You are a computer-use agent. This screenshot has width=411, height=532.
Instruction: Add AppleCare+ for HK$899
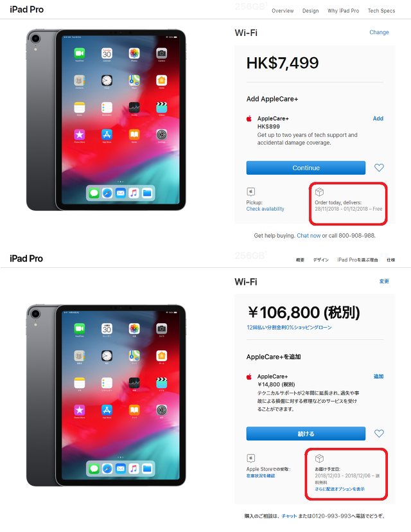(x=378, y=118)
